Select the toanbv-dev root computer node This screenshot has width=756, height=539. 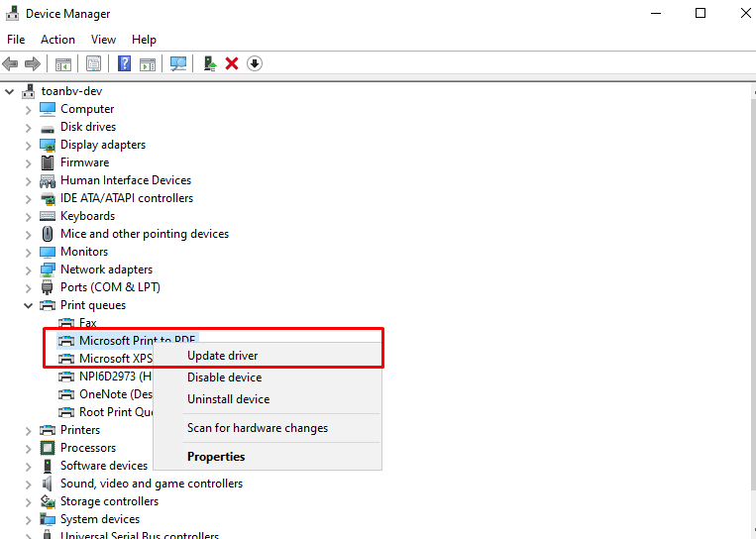click(x=71, y=91)
